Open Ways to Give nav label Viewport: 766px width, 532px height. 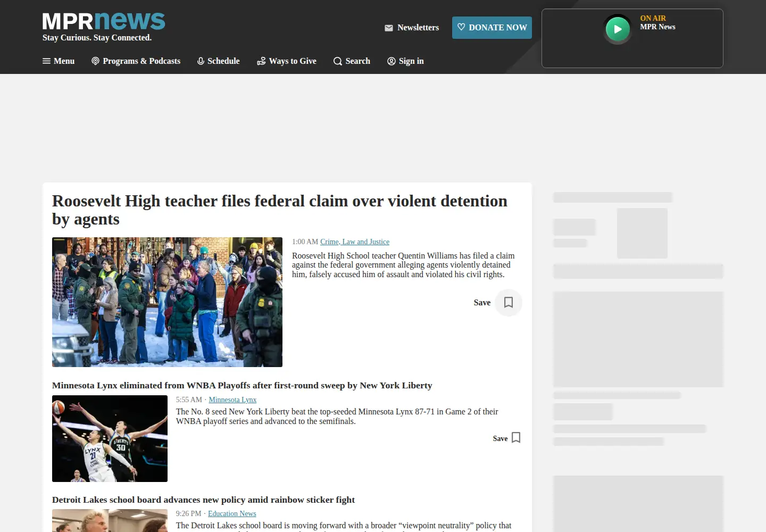click(x=293, y=61)
